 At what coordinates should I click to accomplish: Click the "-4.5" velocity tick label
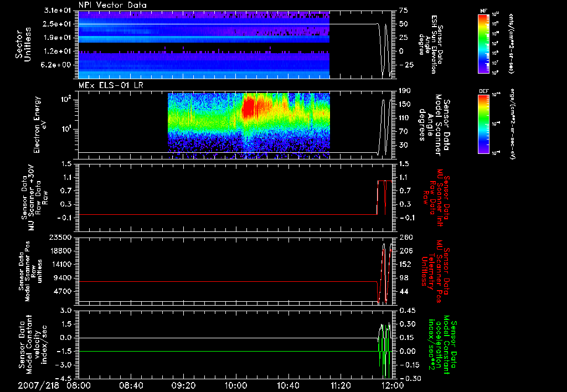63,378
